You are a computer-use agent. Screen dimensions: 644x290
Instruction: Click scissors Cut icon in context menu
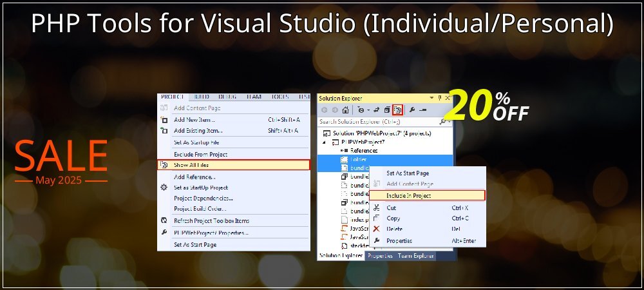376,208
